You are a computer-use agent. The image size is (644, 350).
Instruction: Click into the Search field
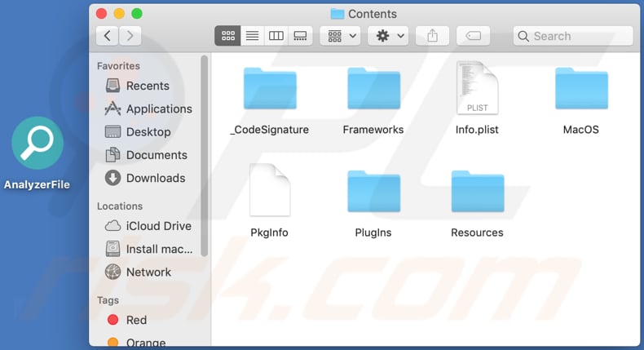(573, 36)
